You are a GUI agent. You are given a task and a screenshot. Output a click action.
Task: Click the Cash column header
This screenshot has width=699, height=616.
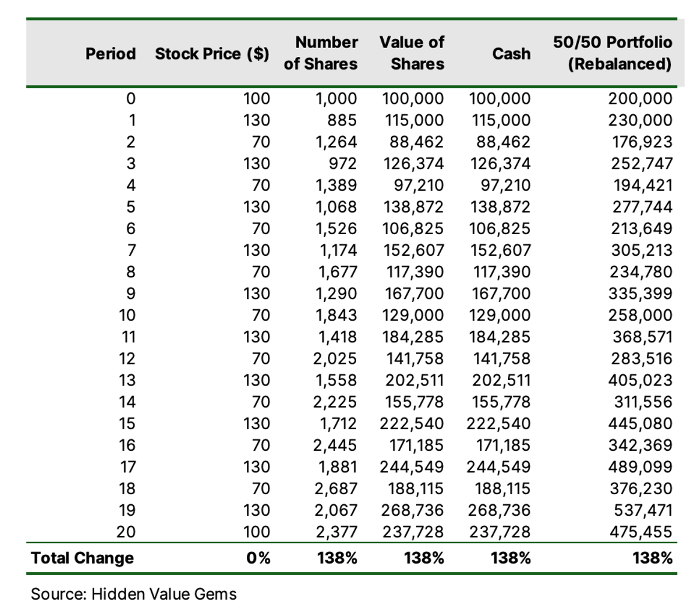[x=511, y=53]
